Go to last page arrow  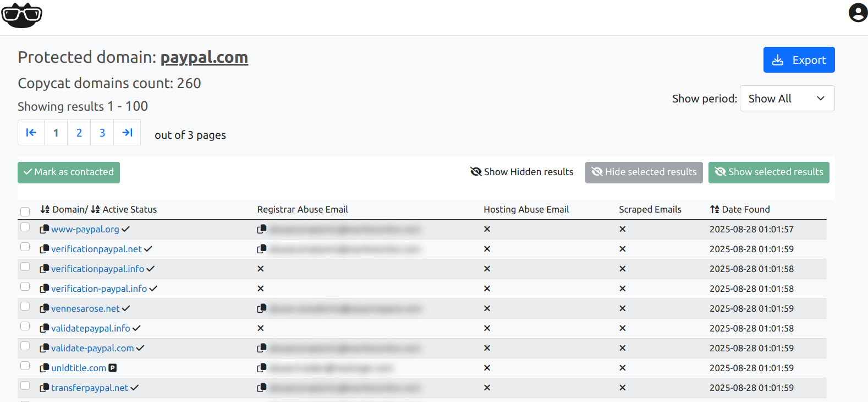click(127, 133)
